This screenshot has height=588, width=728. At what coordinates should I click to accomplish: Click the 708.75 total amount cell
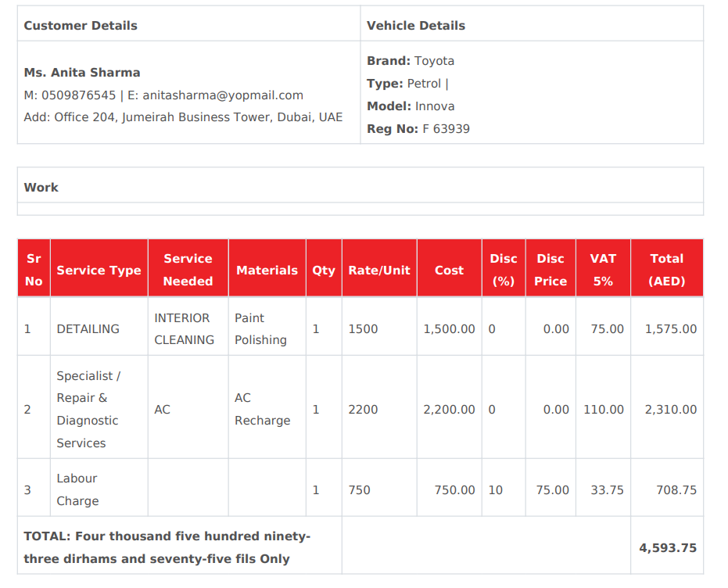[676, 490]
